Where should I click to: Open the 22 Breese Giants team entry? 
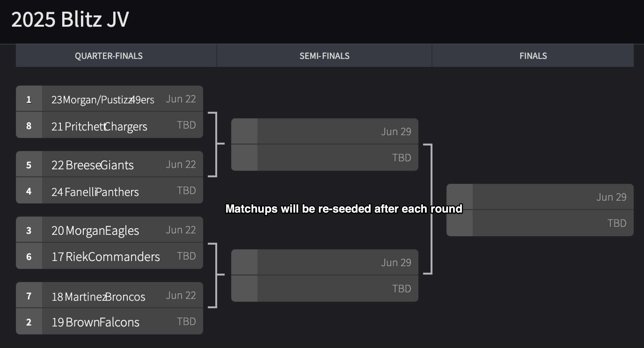click(x=92, y=165)
